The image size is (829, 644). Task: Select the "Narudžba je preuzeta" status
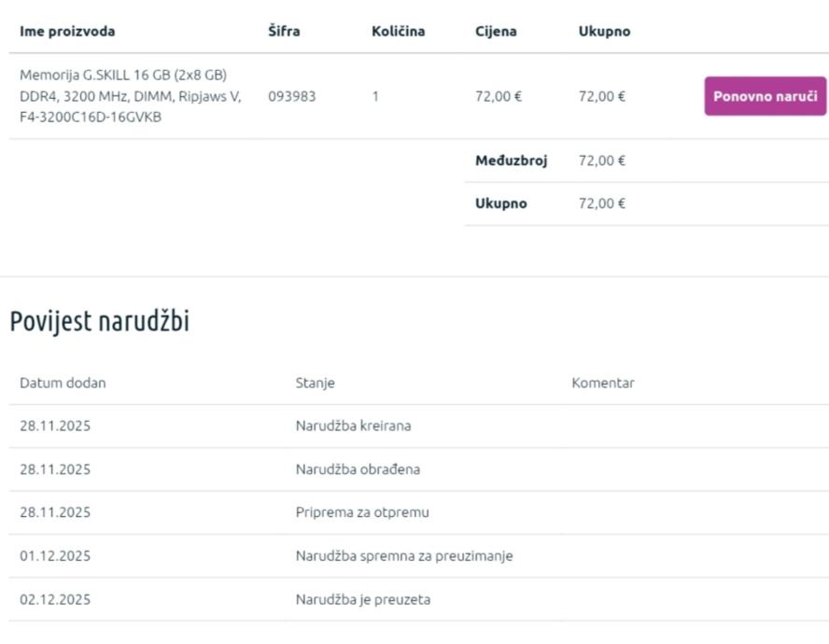tap(363, 599)
